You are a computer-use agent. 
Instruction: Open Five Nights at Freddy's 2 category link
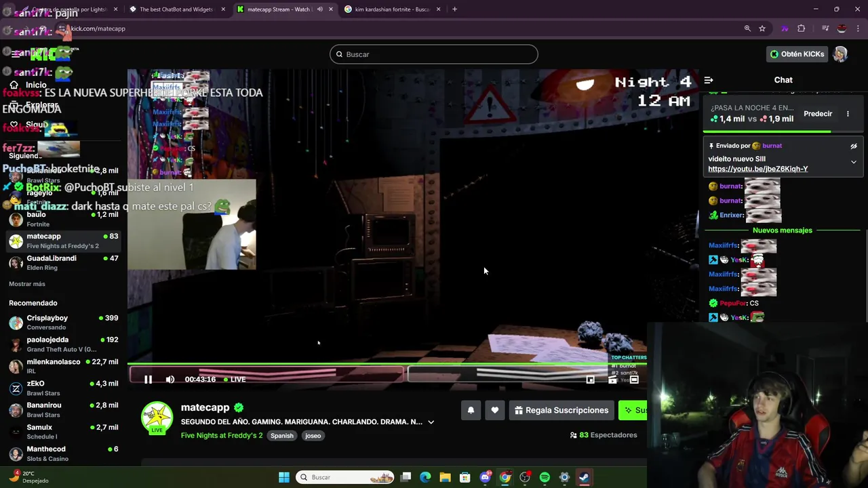coord(222,435)
